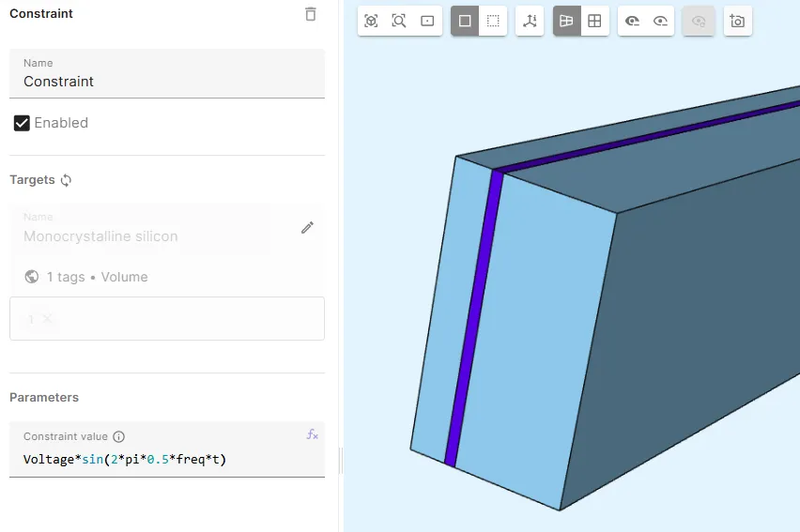Open the function editor fx icon
The width and height of the screenshot is (800, 532).
click(x=313, y=434)
